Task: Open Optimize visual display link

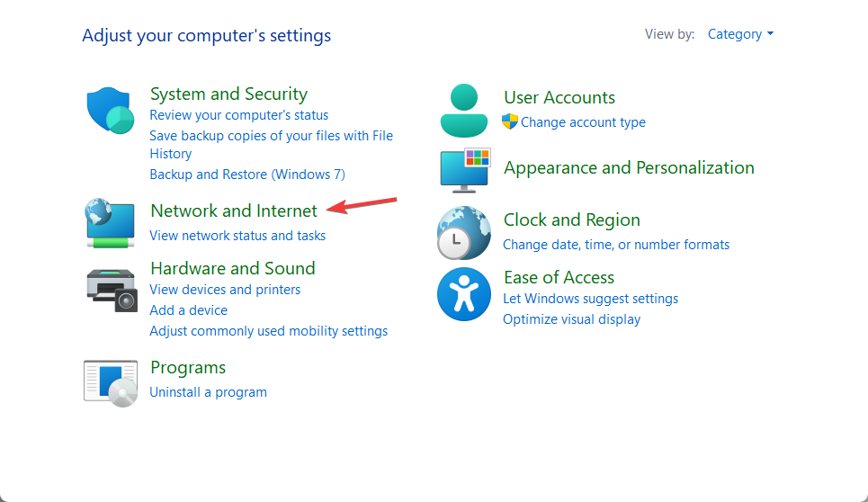Action: 571,319
